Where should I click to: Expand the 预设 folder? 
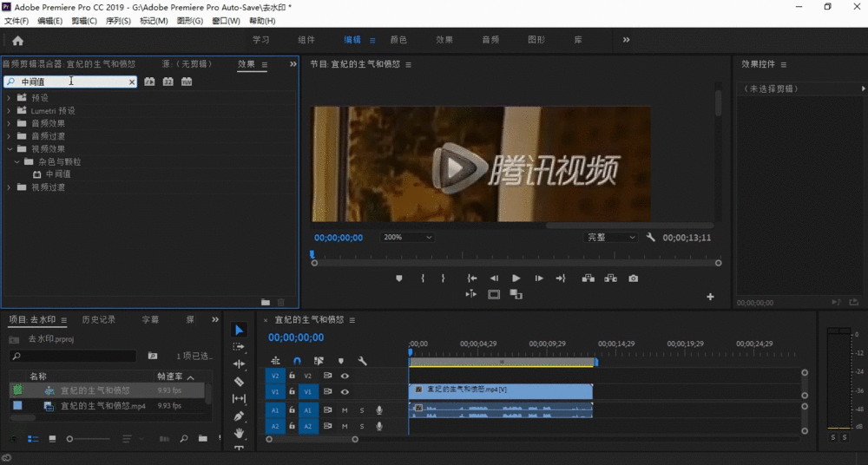pos(9,97)
